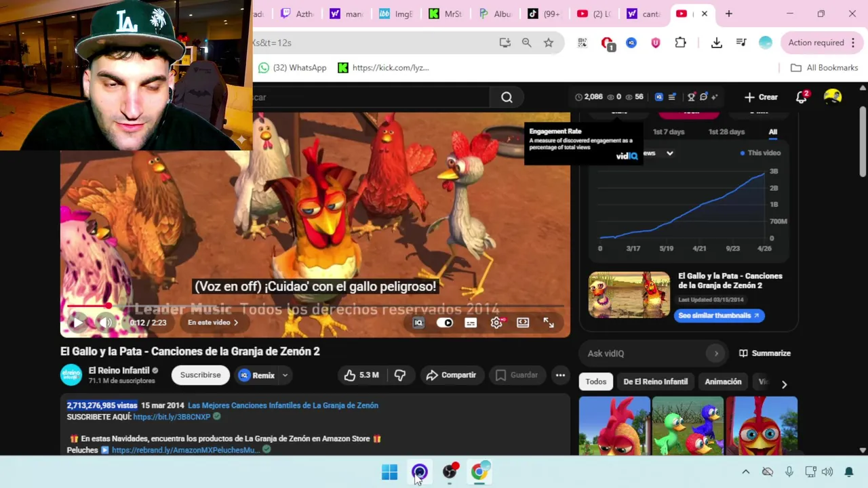
Task: Open the vidIQ panel video thumbnail
Action: [x=629, y=295]
